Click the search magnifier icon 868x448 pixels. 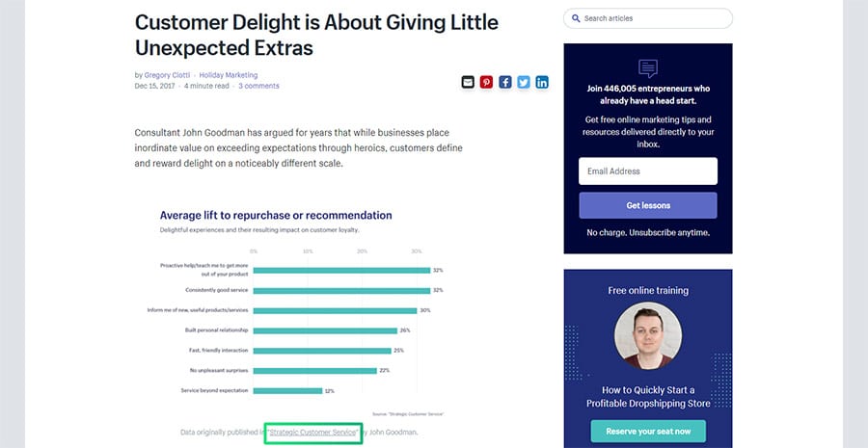click(576, 18)
